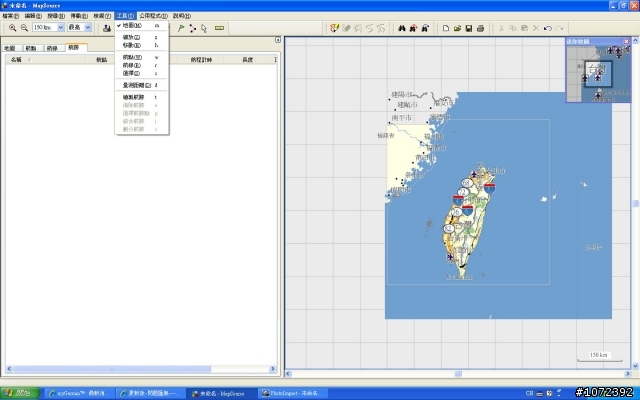Viewport: 640px width, 400px height.
Task: Click the floppy disk save icon
Action: (469, 28)
